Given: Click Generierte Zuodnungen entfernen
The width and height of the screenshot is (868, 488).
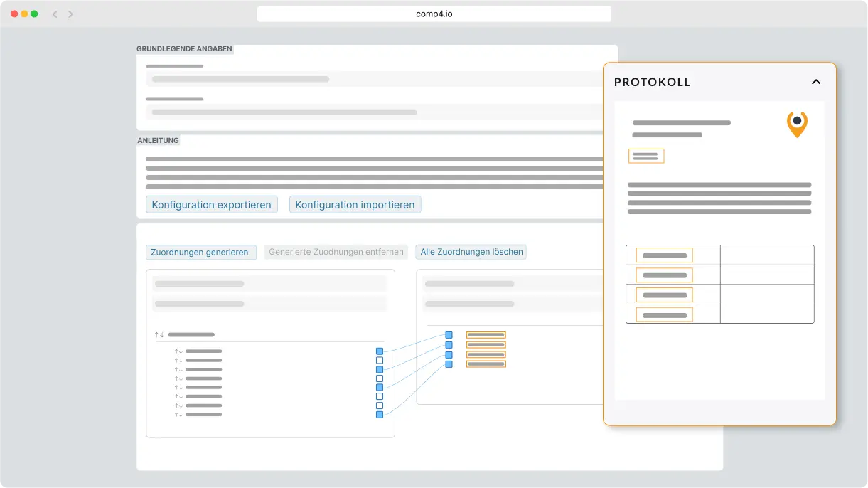Looking at the screenshot, I should coord(336,252).
